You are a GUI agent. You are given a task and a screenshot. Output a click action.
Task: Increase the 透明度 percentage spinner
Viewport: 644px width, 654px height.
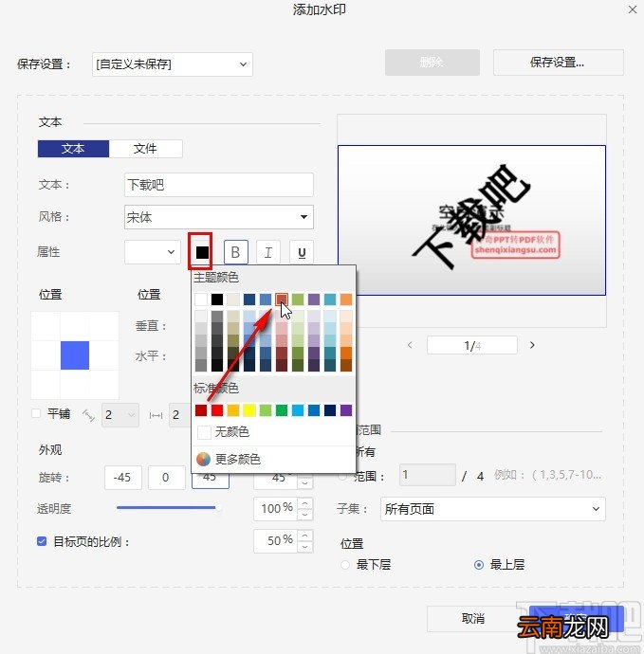(x=305, y=503)
